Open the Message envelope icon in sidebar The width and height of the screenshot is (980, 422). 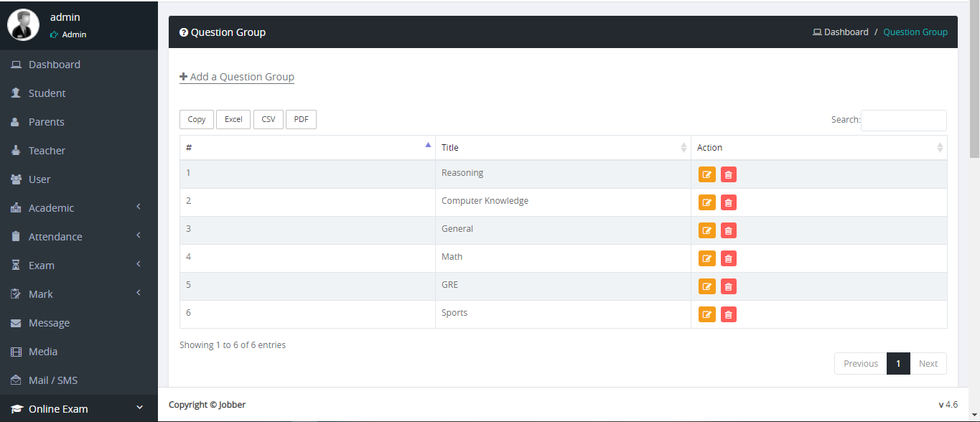16,323
